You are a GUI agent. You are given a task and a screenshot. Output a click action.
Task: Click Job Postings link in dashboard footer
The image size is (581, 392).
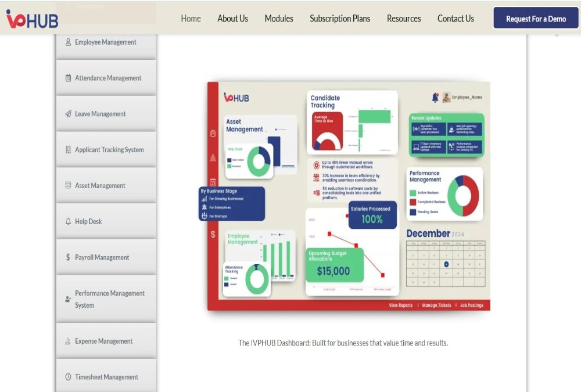click(472, 305)
